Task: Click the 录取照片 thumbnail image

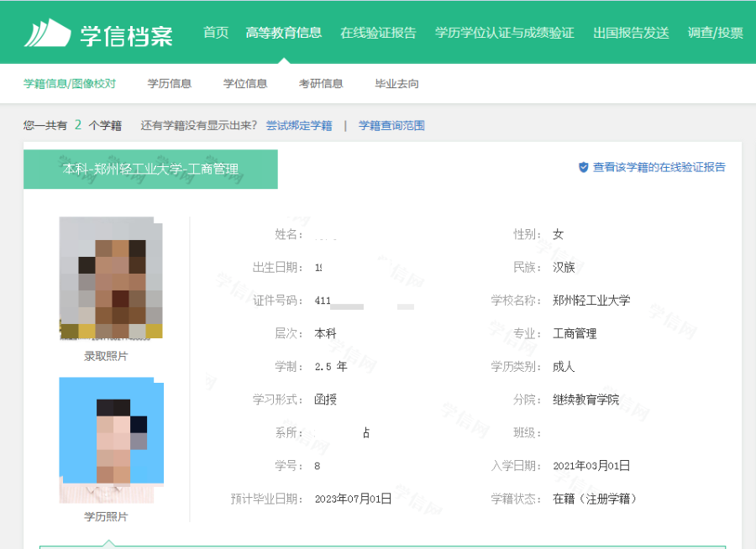Action: click(111, 278)
